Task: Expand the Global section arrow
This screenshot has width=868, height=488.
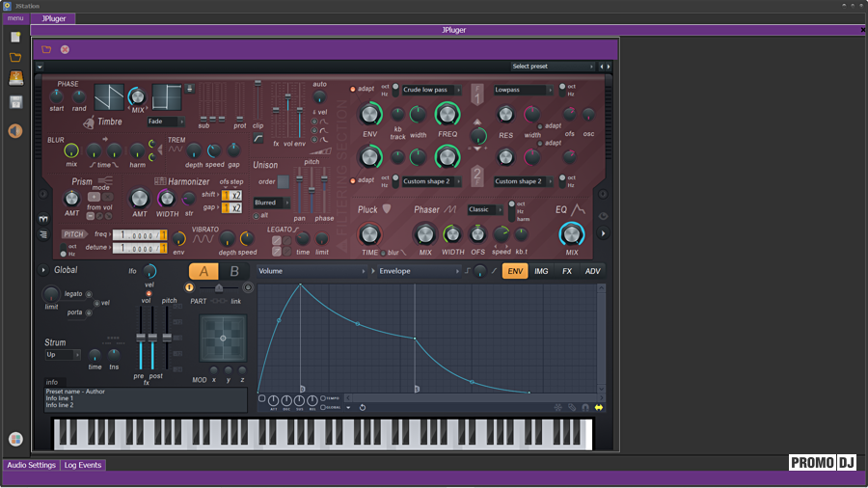Action: click(x=42, y=270)
